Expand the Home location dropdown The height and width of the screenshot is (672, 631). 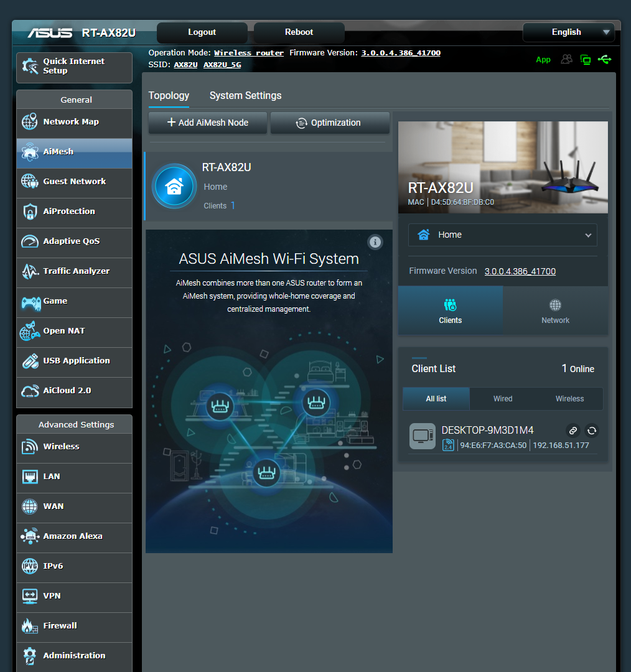[x=502, y=235]
